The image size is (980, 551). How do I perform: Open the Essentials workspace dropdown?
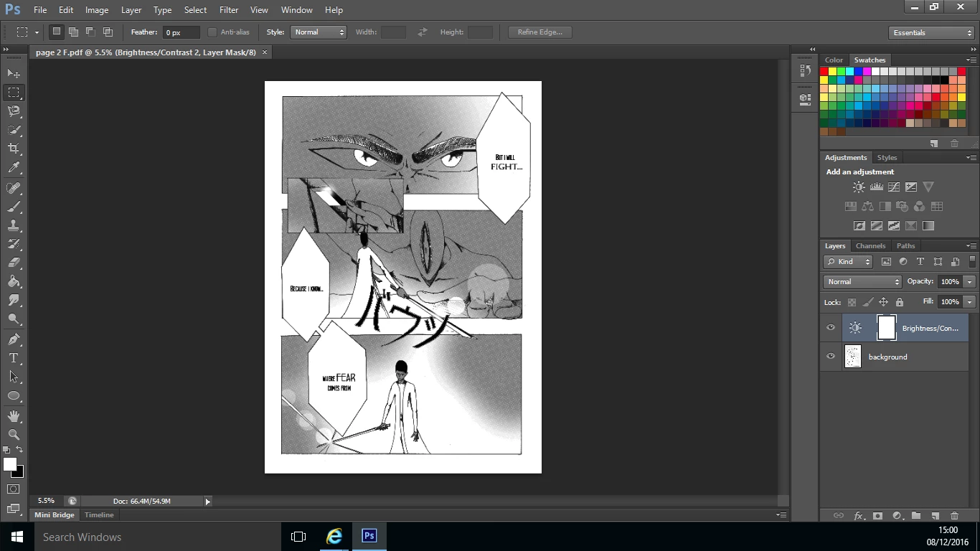point(931,32)
